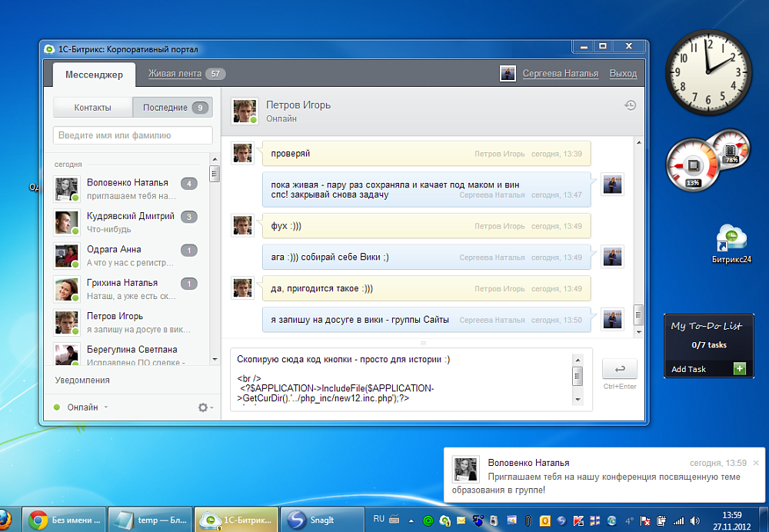
Task: Open Живая лента tab
Action: pyautogui.click(x=175, y=74)
